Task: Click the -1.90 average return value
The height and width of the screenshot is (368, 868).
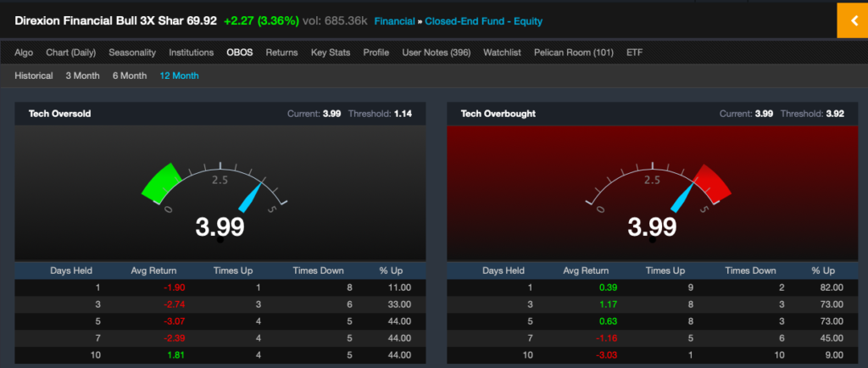Action: pos(174,287)
